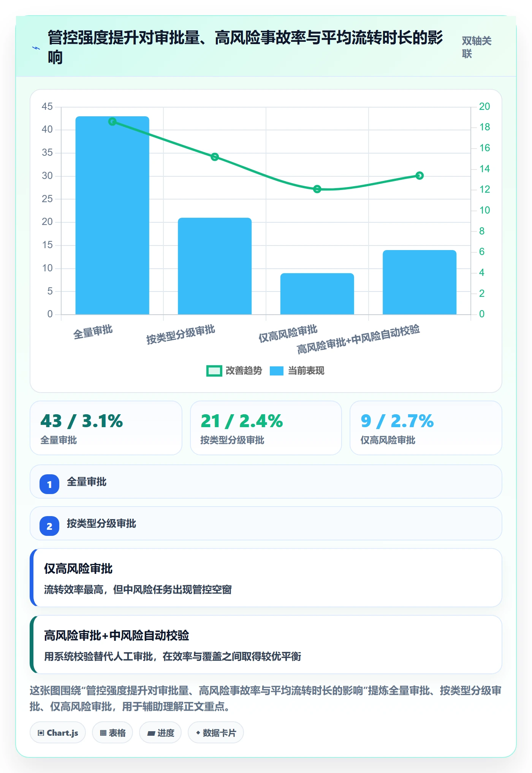Screen dimensions: 532x773
Task: Open the 21 / 2.4% data card
Action: click(x=266, y=428)
